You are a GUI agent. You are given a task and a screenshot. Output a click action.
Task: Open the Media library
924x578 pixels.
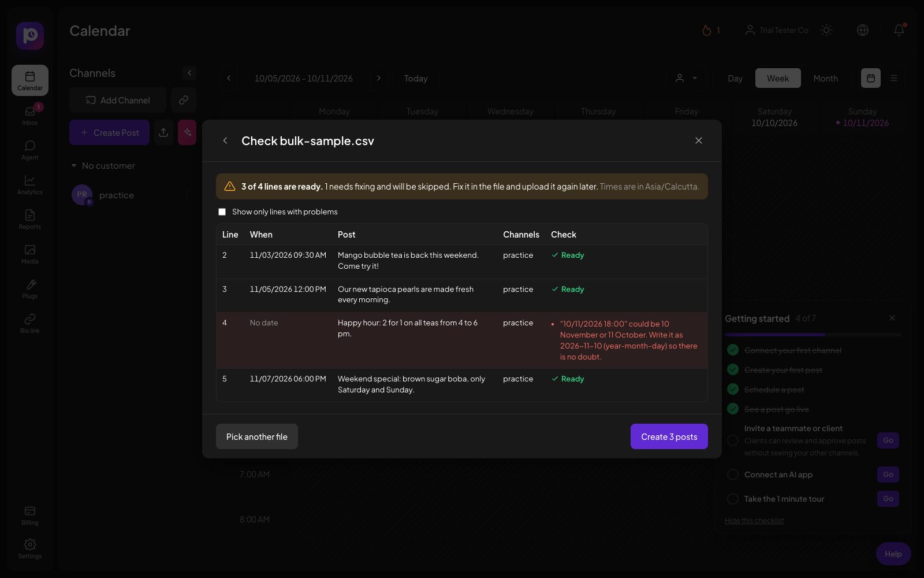[30, 253]
